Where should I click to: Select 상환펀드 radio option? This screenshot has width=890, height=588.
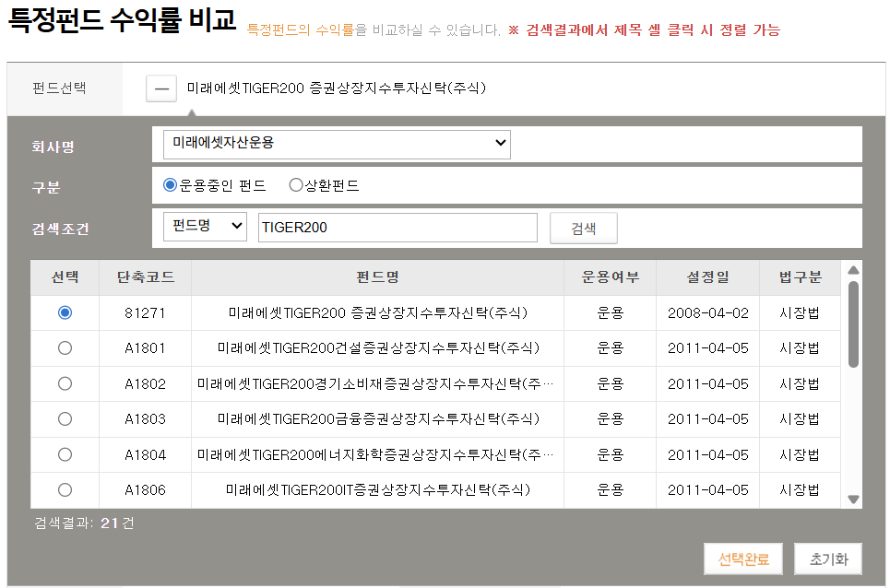tap(296, 185)
